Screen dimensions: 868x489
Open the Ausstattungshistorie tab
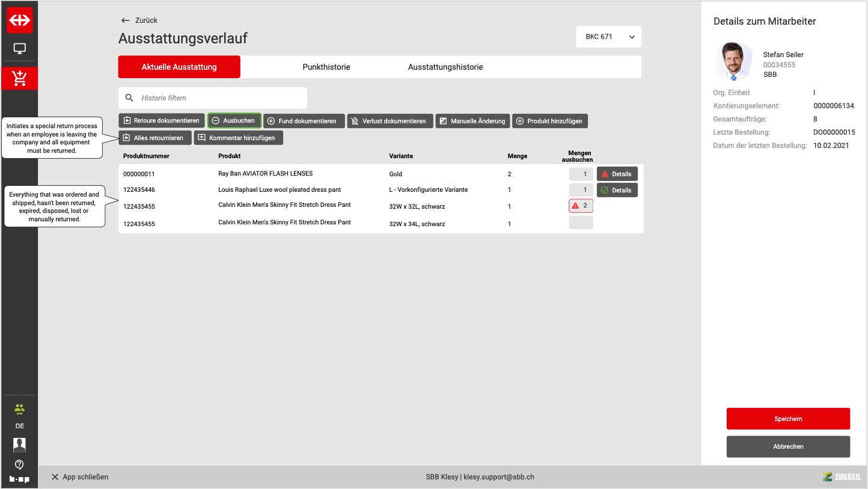tap(445, 67)
